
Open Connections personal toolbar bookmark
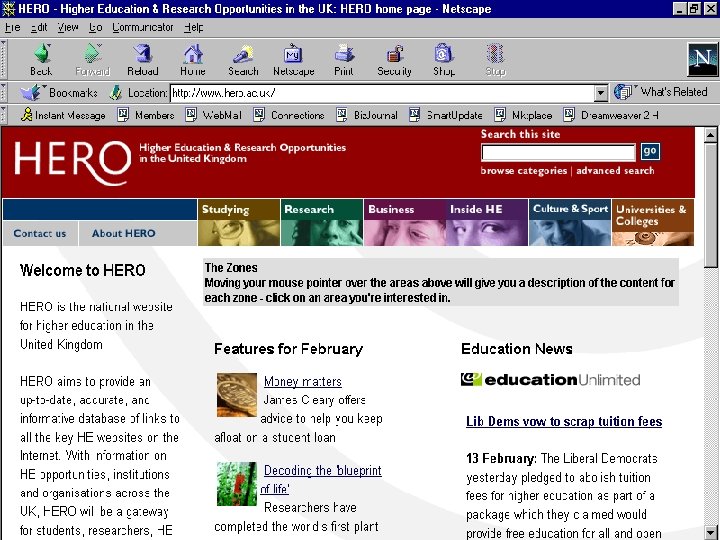(289, 115)
